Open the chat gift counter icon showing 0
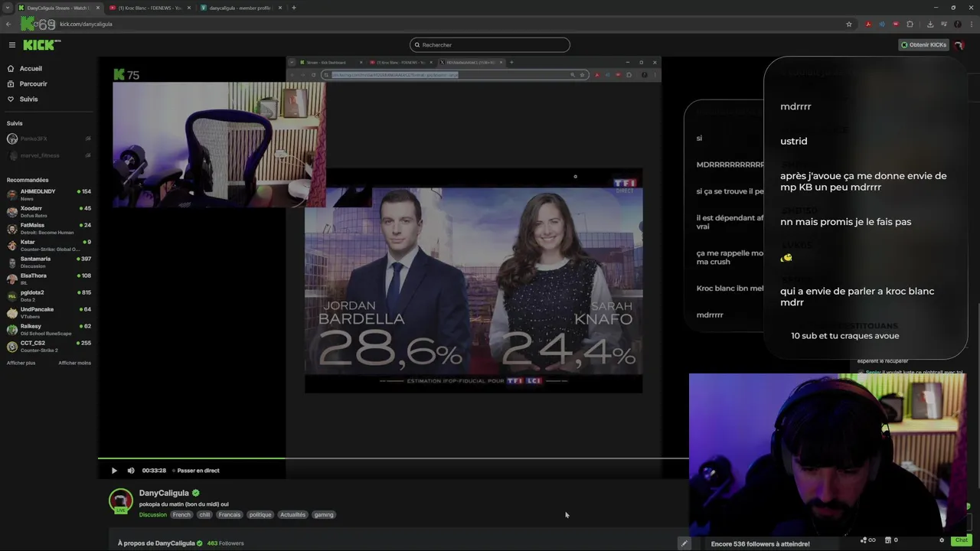 click(892, 540)
